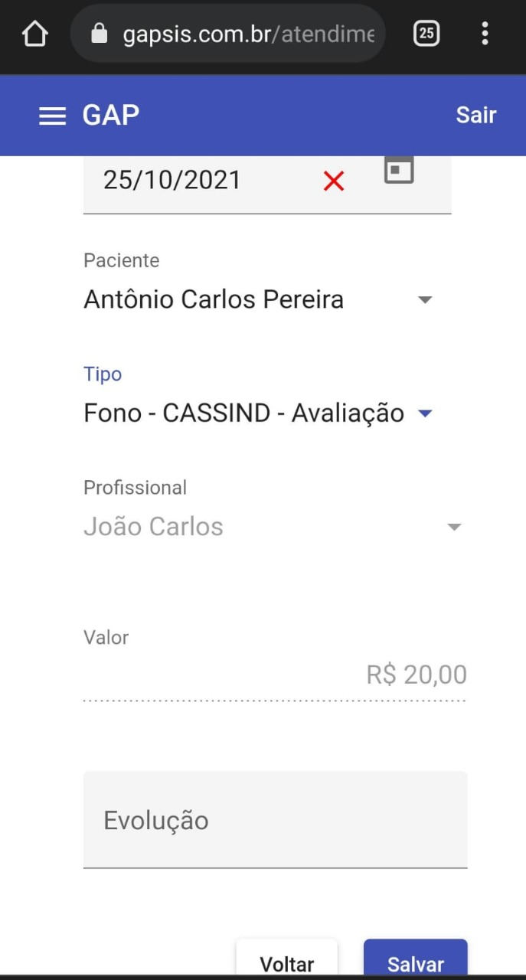Viewport: 526px width, 980px height.
Task: Tap the gapsis.com.br address bar
Action: 249,34
